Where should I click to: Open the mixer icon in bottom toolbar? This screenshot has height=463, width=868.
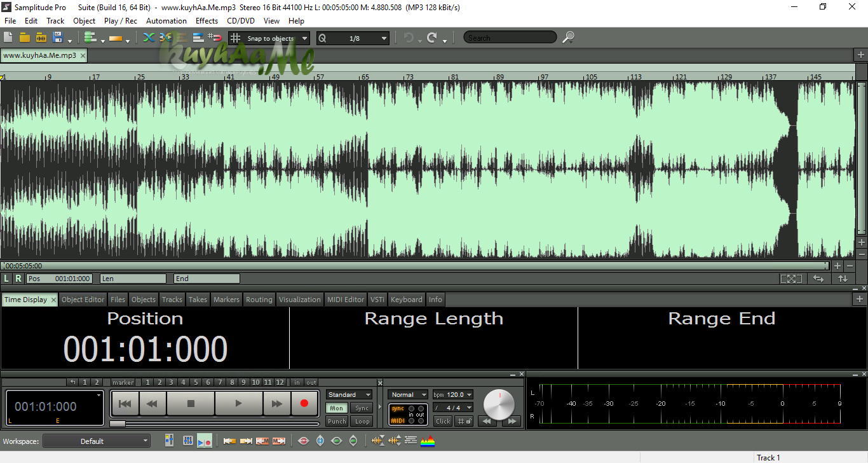(170, 441)
